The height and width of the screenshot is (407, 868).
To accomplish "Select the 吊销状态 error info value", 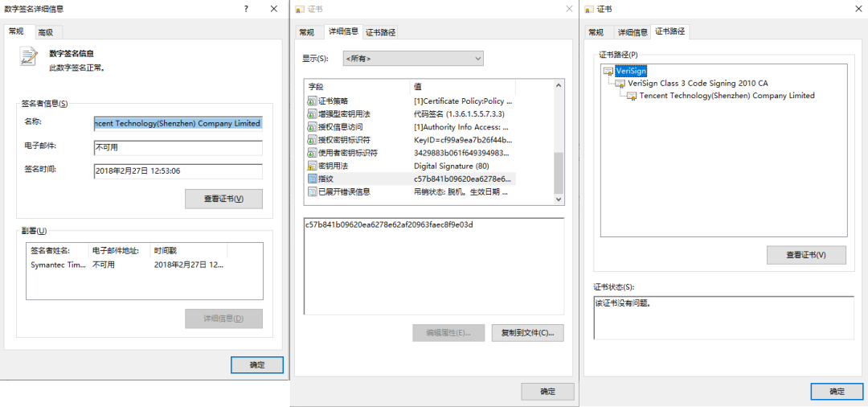I will coord(461,191).
